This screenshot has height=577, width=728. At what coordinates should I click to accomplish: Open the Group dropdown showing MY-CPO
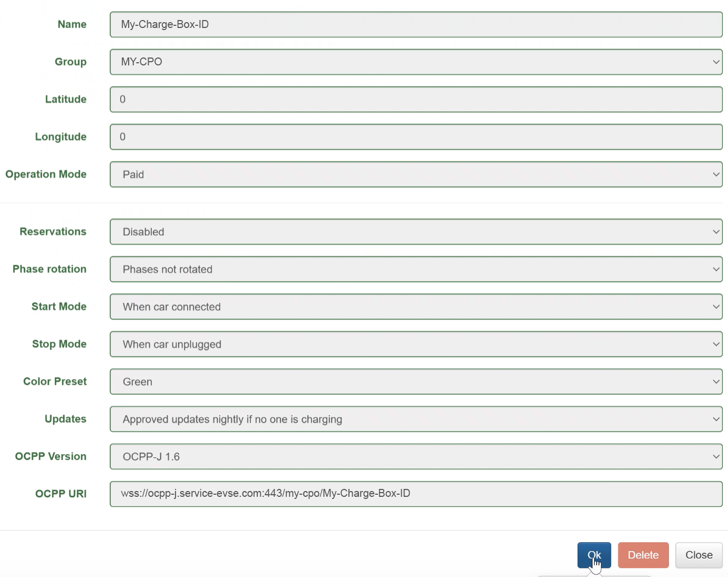coord(415,62)
